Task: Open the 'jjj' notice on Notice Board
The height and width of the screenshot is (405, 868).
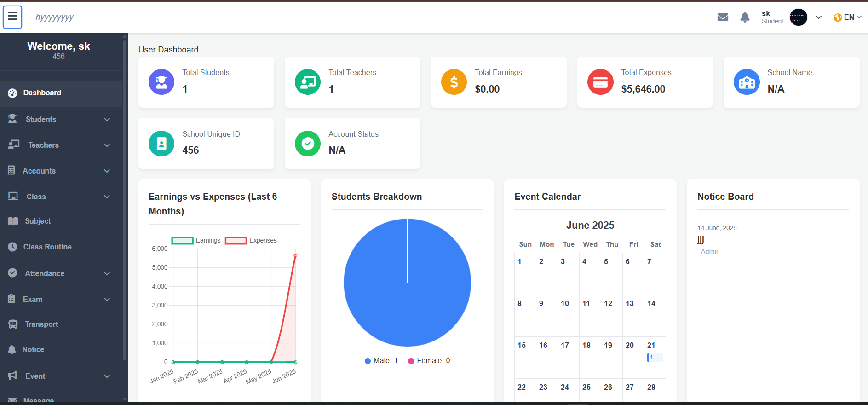Action: (701, 239)
